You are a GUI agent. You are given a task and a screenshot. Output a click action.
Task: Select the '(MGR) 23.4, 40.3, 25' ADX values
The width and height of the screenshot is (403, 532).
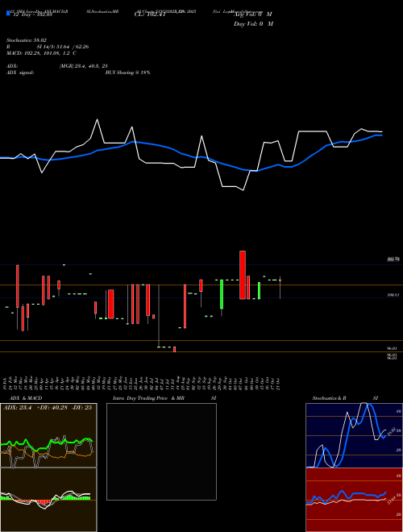84,66
